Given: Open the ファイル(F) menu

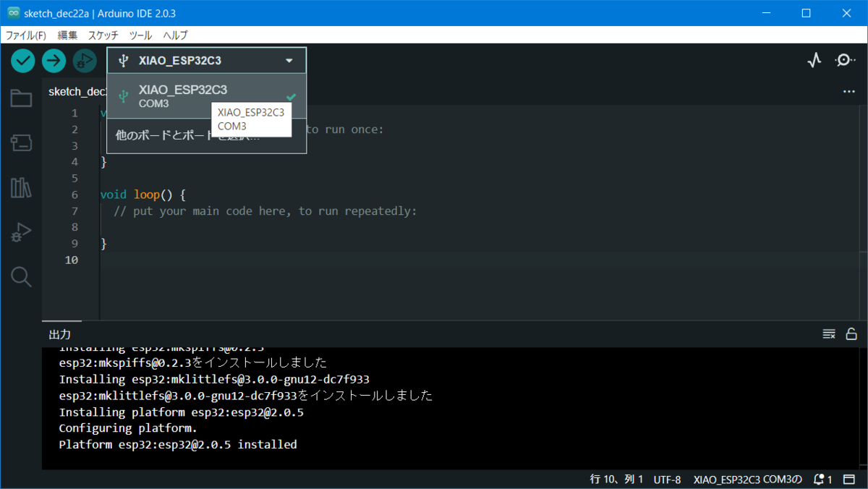Looking at the screenshot, I should tap(26, 35).
